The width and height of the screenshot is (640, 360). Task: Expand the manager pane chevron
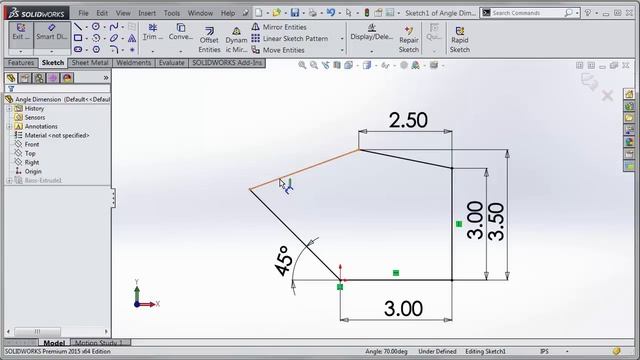tap(106, 78)
